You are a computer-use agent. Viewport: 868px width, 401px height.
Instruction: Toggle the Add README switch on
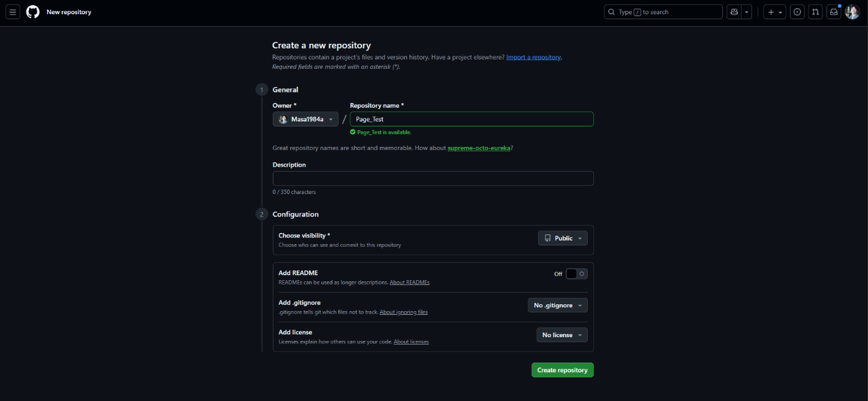(x=576, y=274)
